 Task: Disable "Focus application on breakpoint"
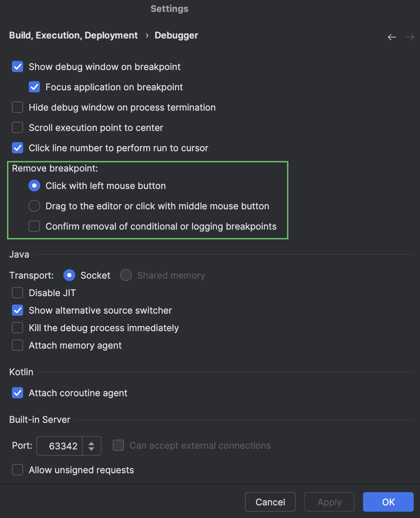pos(34,87)
